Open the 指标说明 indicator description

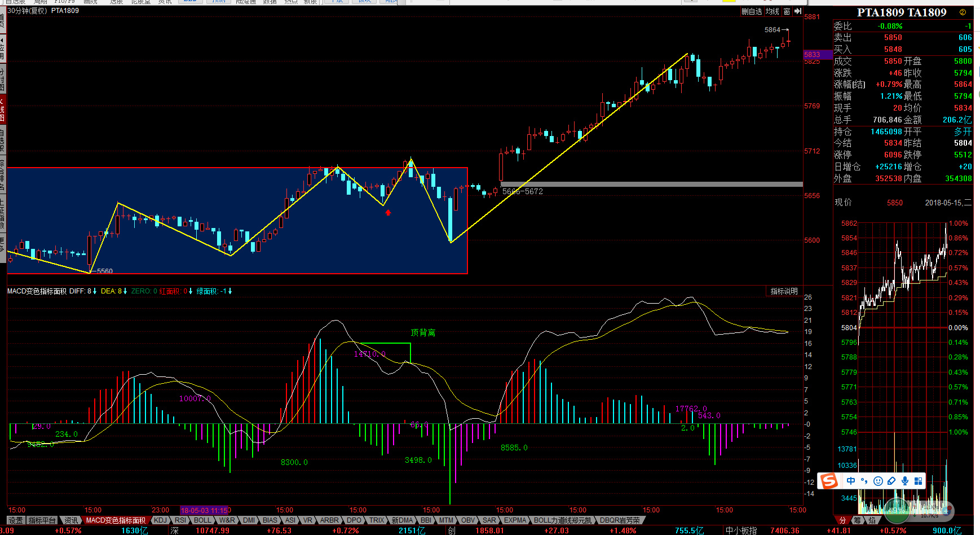tap(784, 291)
